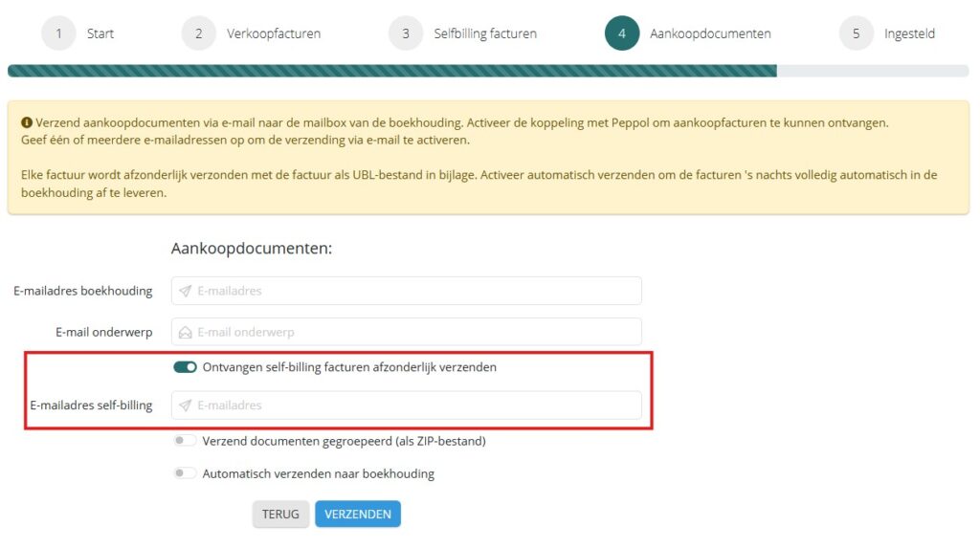Image resolution: width=980 pixels, height=548 pixels.
Task: Click the info icon in the yellow notice
Action: click(27, 123)
